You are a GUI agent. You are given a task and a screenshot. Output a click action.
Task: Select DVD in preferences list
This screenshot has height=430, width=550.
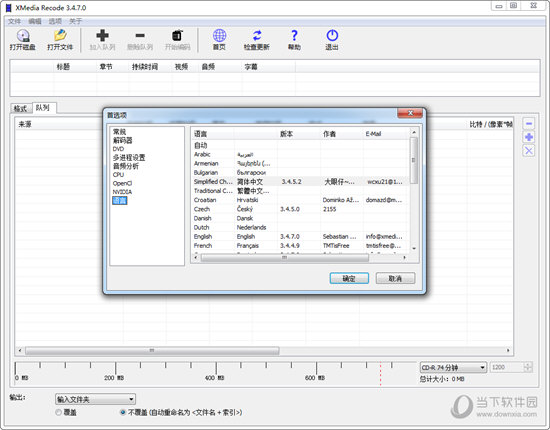(118, 149)
